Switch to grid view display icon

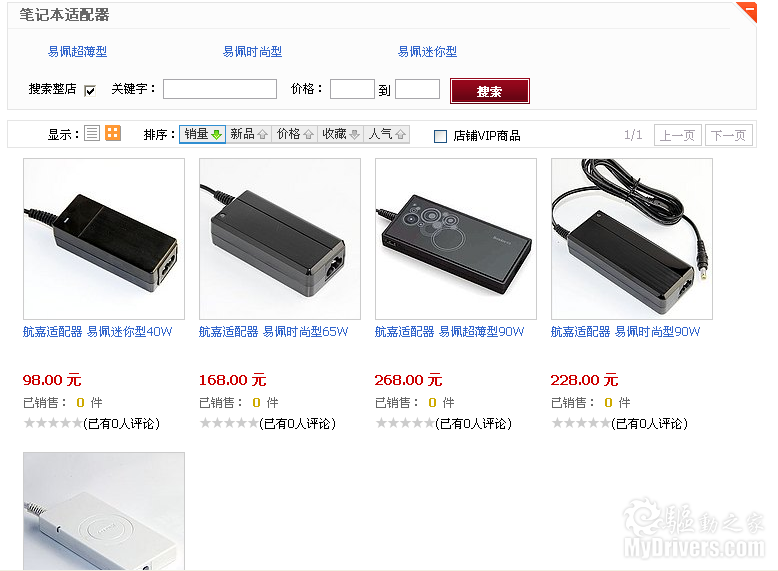[x=113, y=133]
